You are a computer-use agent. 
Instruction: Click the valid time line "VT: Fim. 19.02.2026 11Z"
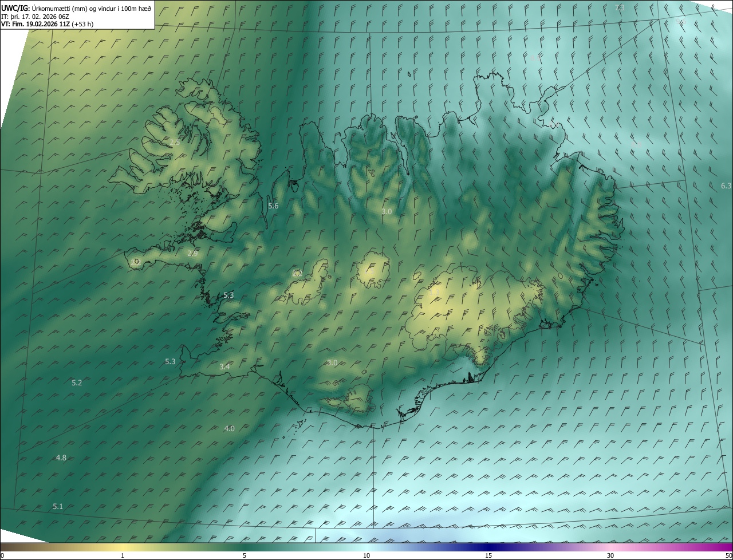tap(36, 24)
